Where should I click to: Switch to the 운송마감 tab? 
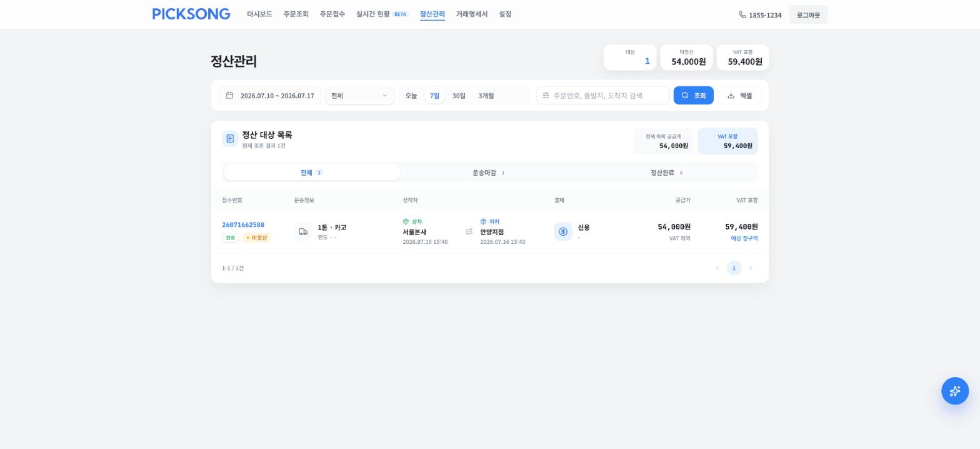coord(490,173)
